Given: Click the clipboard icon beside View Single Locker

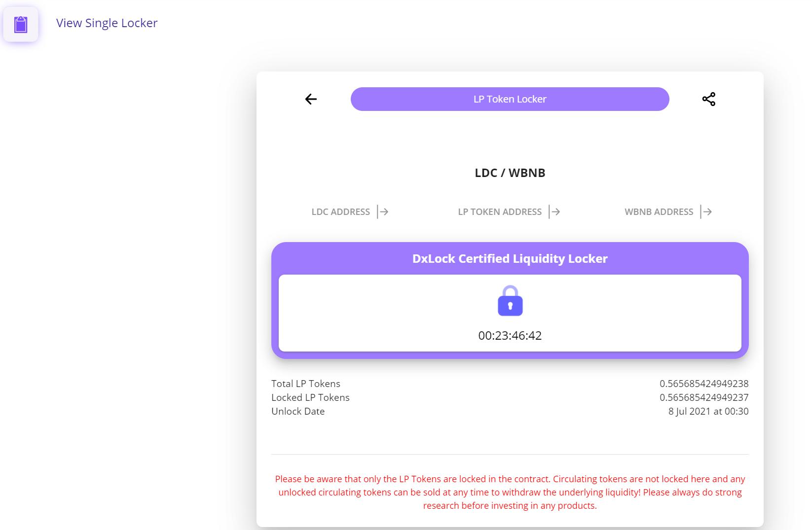Looking at the screenshot, I should 21,24.
